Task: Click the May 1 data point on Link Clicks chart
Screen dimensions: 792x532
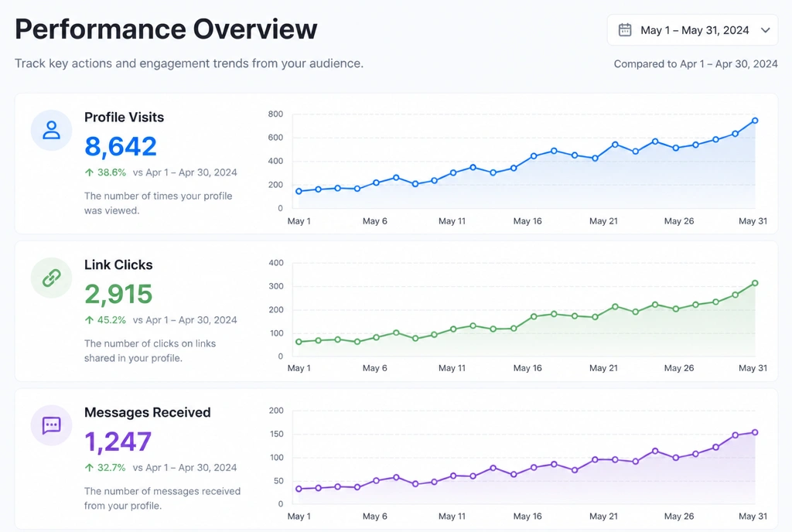Action: tap(299, 342)
